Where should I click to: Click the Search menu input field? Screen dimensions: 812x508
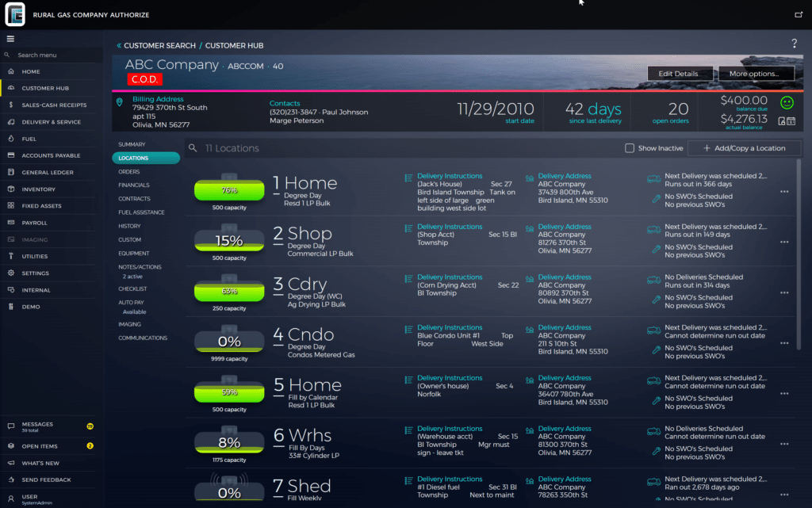56,55
